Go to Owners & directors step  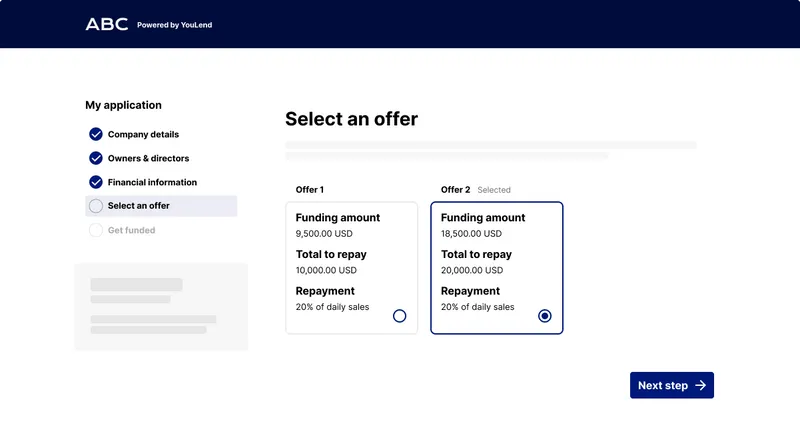pos(148,158)
